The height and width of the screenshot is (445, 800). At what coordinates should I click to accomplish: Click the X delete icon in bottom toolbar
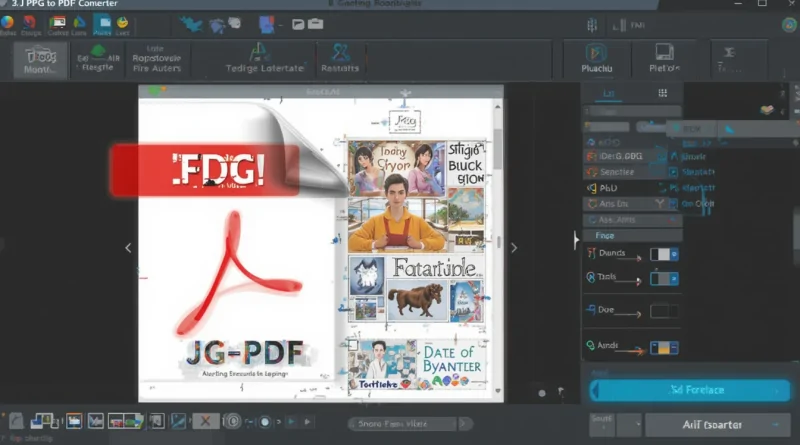tap(205, 422)
